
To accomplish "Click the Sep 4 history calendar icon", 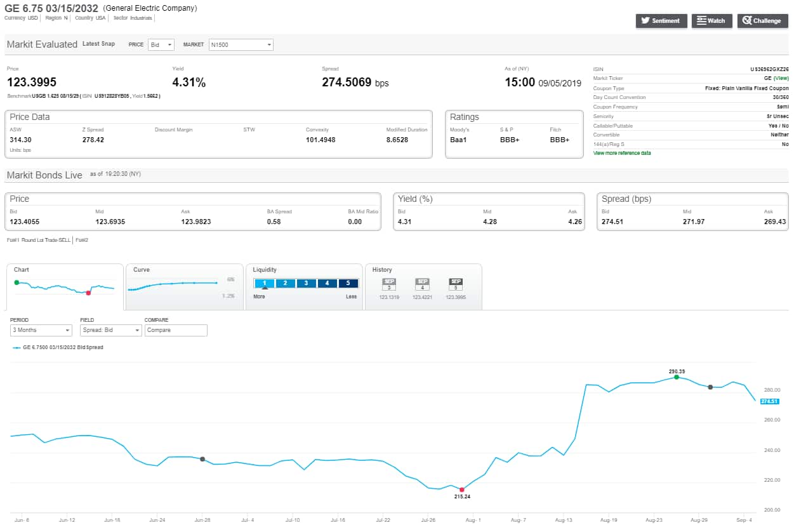I will (422, 284).
